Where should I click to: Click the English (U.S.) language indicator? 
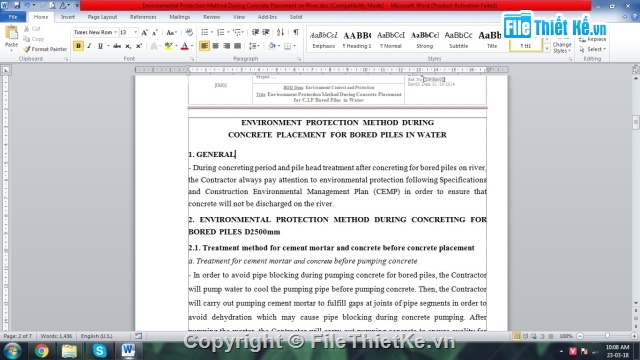96,336
